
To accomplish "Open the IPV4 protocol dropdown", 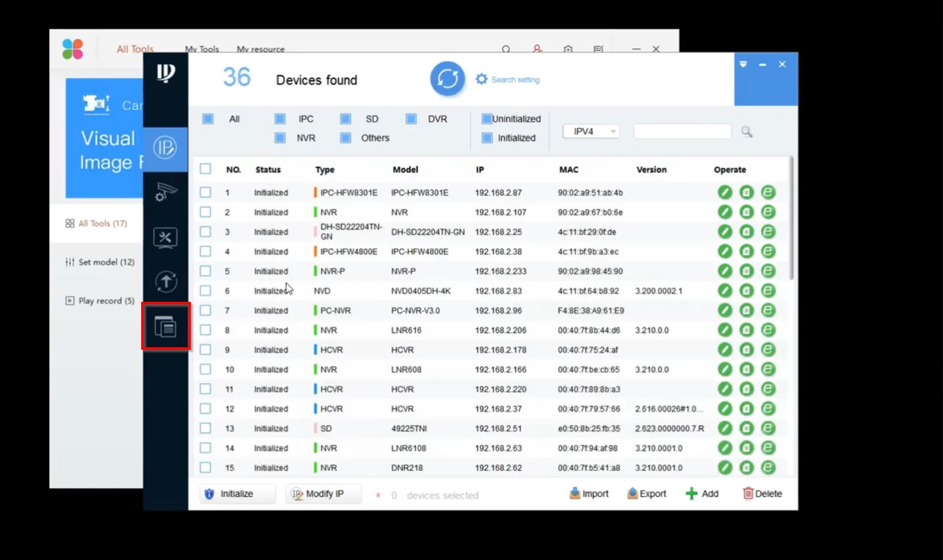I will [x=591, y=131].
